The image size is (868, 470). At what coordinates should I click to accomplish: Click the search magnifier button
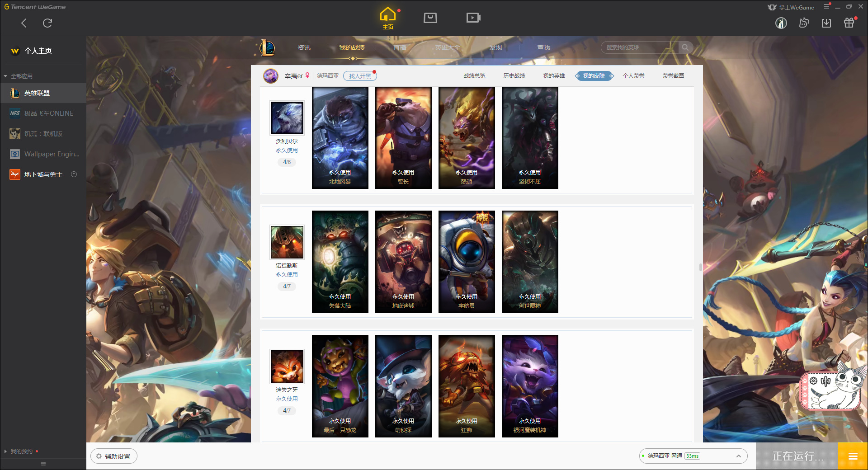[x=685, y=47]
